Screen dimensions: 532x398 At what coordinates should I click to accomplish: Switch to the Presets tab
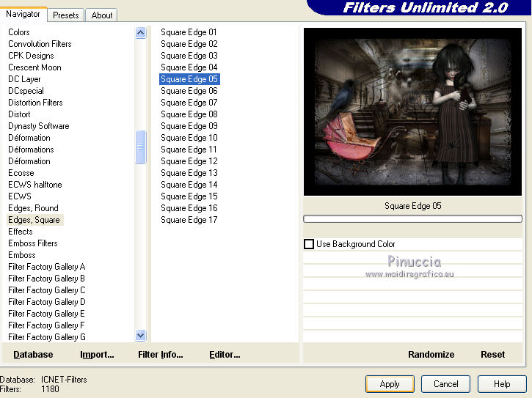point(66,15)
